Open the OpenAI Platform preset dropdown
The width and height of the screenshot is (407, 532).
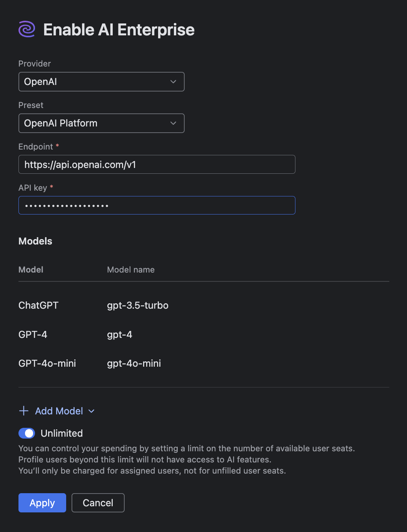(101, 123)
